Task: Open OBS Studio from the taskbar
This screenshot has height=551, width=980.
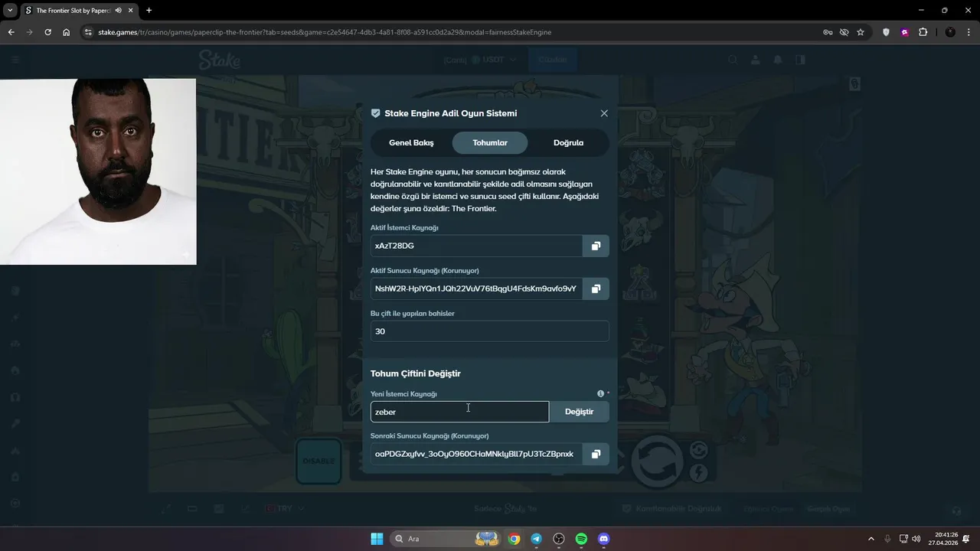Action: tap(559, 539)
